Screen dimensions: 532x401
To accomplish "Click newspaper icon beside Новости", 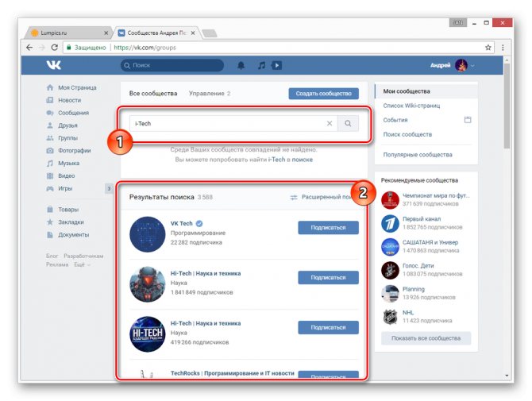I will pos(50,100).
